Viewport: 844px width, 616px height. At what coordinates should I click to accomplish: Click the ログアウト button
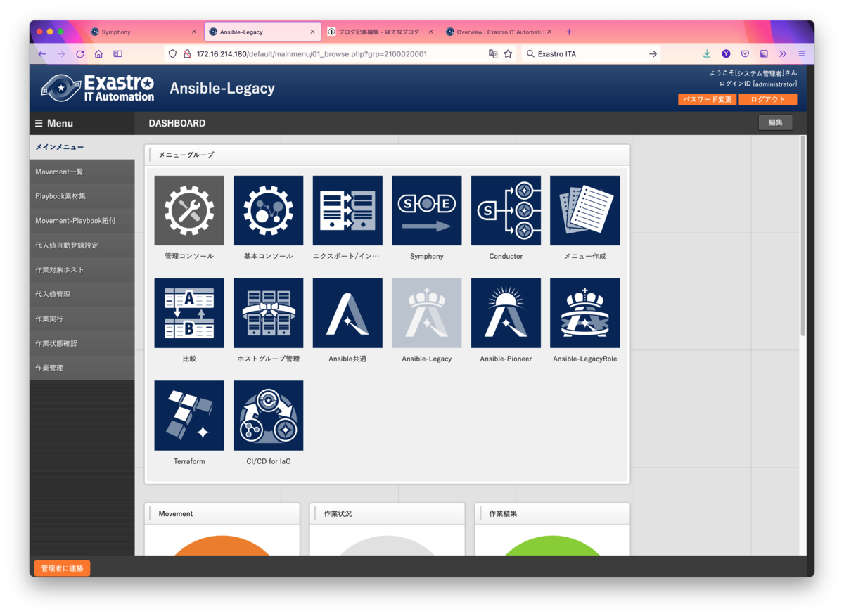tap(768, 99)
